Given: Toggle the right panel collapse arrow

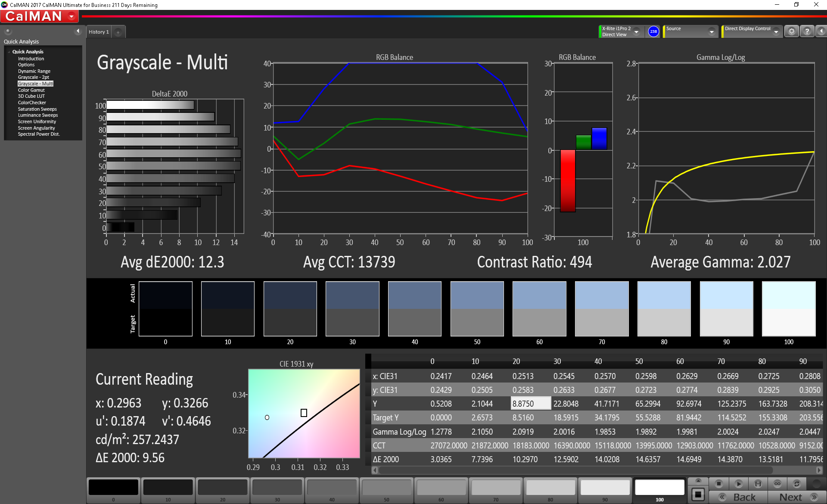Looking at the screenshot, I should pos(821,31).
